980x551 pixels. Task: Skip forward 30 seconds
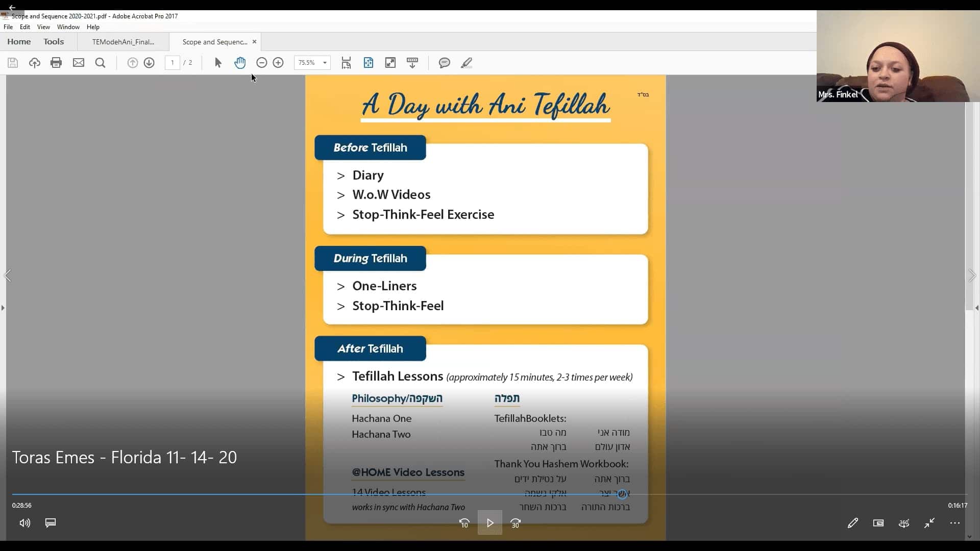(x=516, y=523)
